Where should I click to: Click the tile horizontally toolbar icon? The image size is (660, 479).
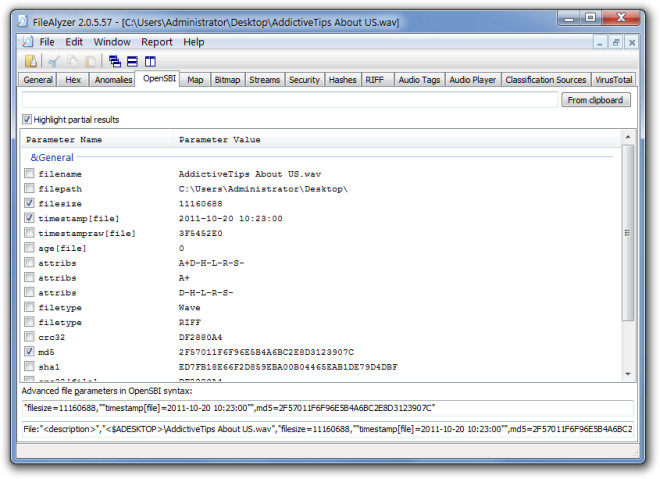[132, 61]
